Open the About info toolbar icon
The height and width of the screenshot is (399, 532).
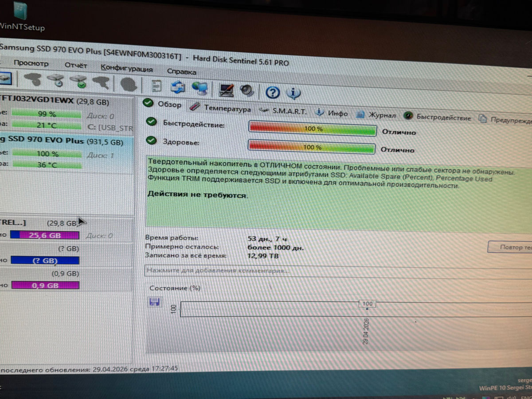point(293,93)
